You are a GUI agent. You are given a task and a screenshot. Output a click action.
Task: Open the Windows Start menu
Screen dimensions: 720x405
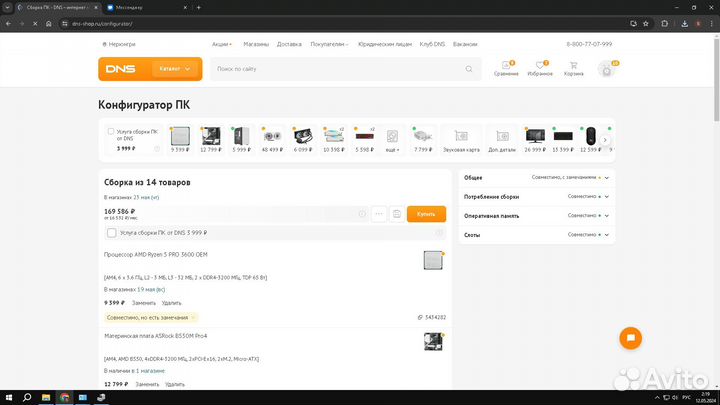click(9, 398)
